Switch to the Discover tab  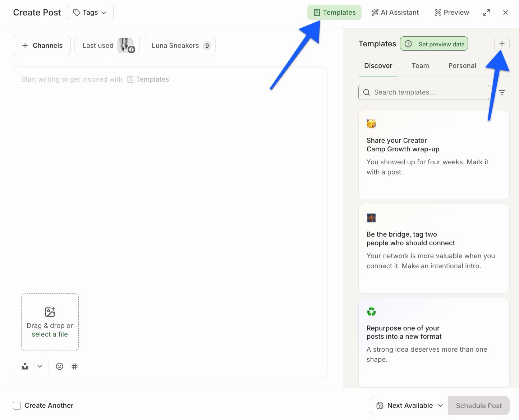pos(378,66)
